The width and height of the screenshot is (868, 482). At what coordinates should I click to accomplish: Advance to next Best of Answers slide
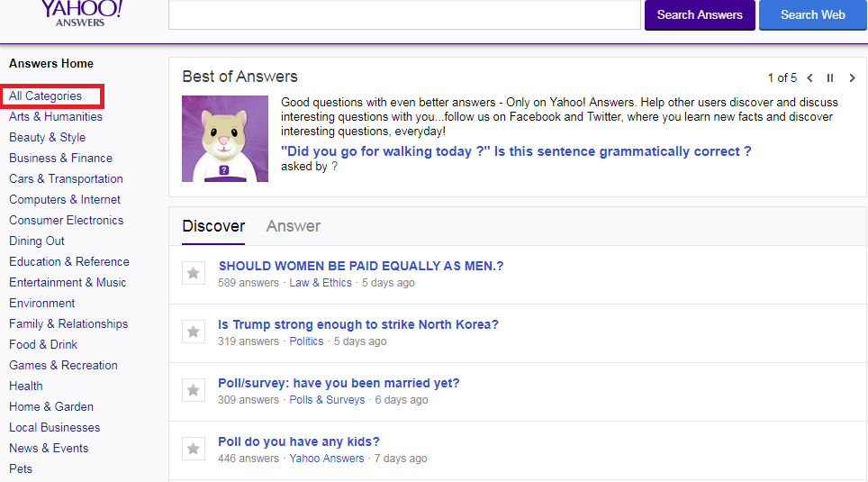point(852,78)
